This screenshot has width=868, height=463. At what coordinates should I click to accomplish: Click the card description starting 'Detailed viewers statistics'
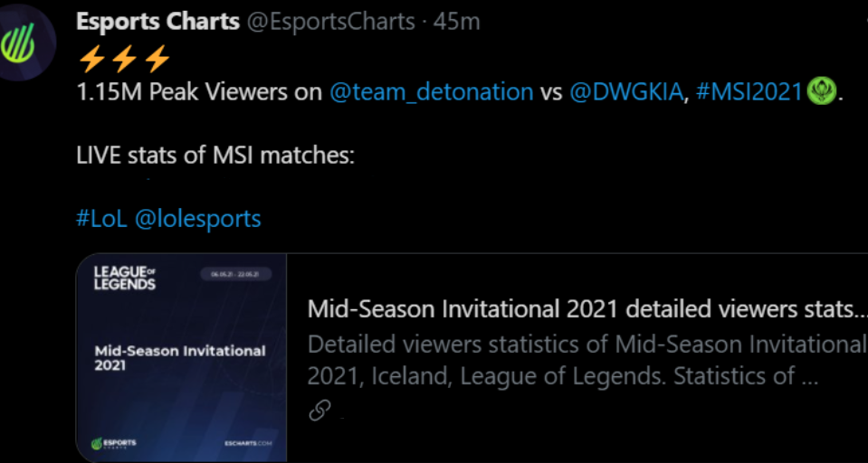[x=587, y=361]
